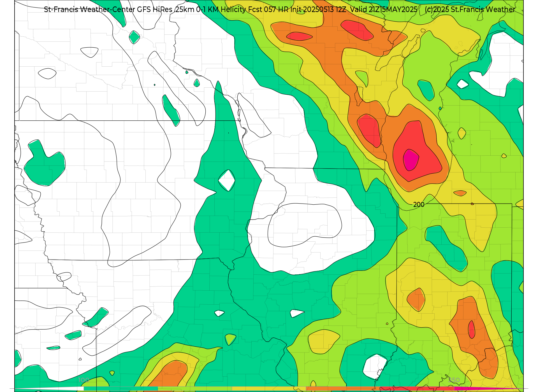The width and height of the screenshot is (538, 392).
Task: Click the 'St-Francis Weather-Center' title text
Action: point(89,10)
